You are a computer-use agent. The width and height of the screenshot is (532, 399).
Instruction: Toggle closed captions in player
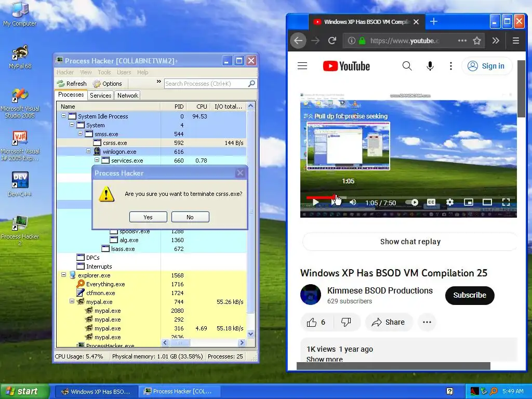tap(431, 203)
